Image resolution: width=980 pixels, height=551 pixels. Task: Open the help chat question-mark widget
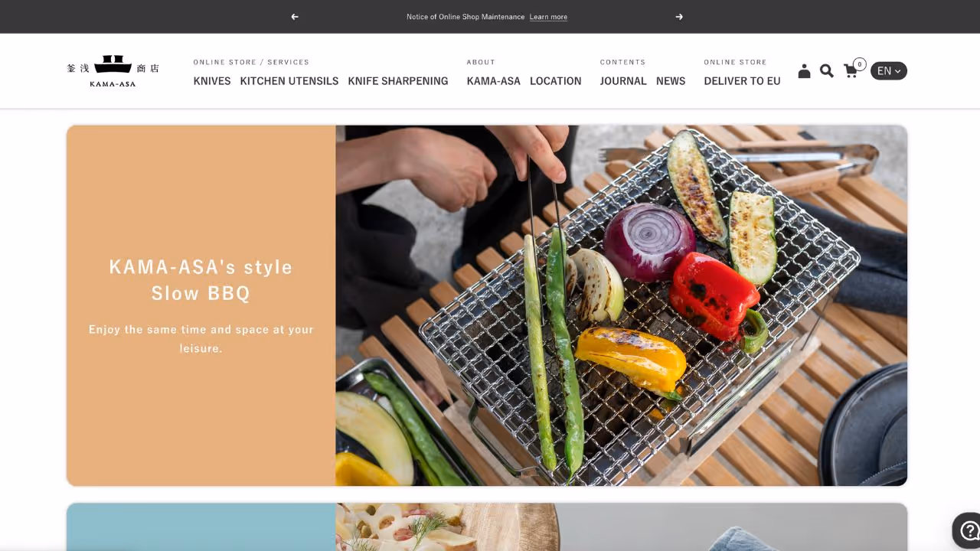pos(968,530)
